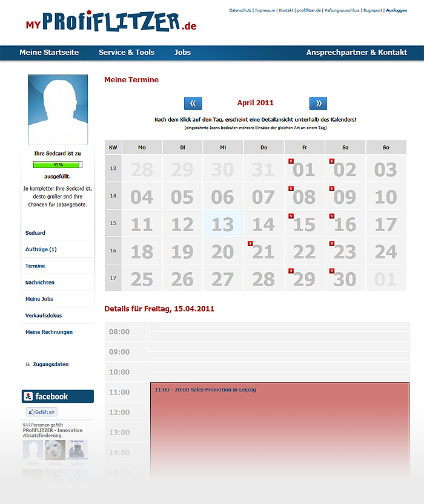Click the 10:00 time slot label

[119, 372]
